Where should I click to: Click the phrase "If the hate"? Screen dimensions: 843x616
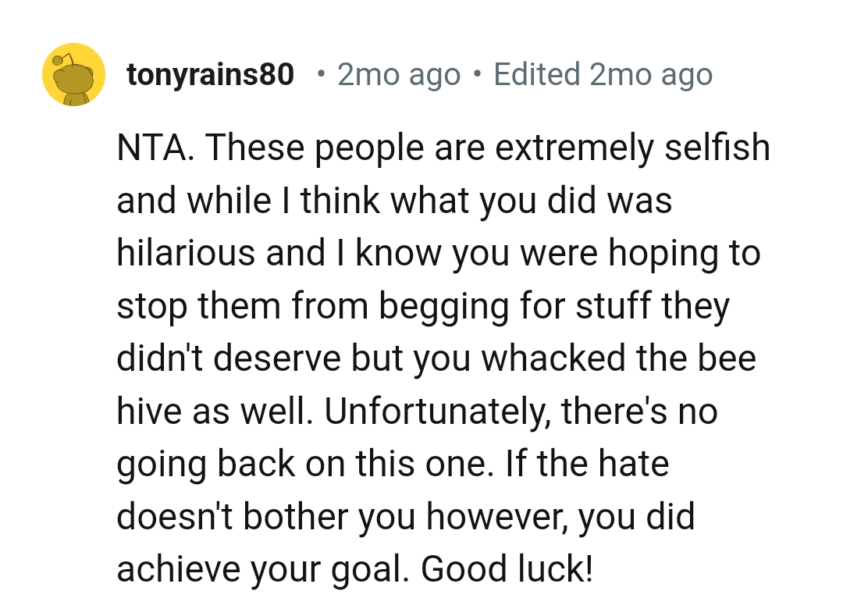[587, 464]
